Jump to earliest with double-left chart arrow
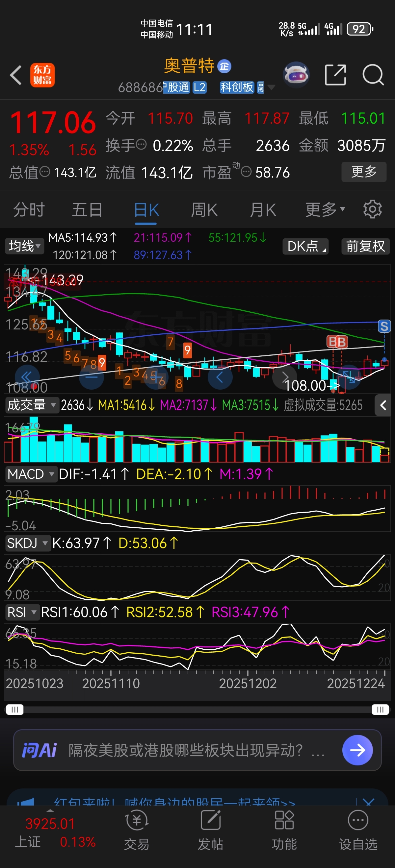This screenshot has height=868, width=395. coord(27,377)
